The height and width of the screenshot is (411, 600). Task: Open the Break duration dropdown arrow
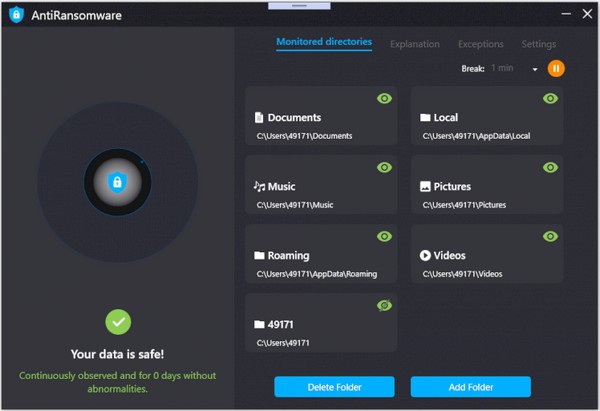pos(535,69)
